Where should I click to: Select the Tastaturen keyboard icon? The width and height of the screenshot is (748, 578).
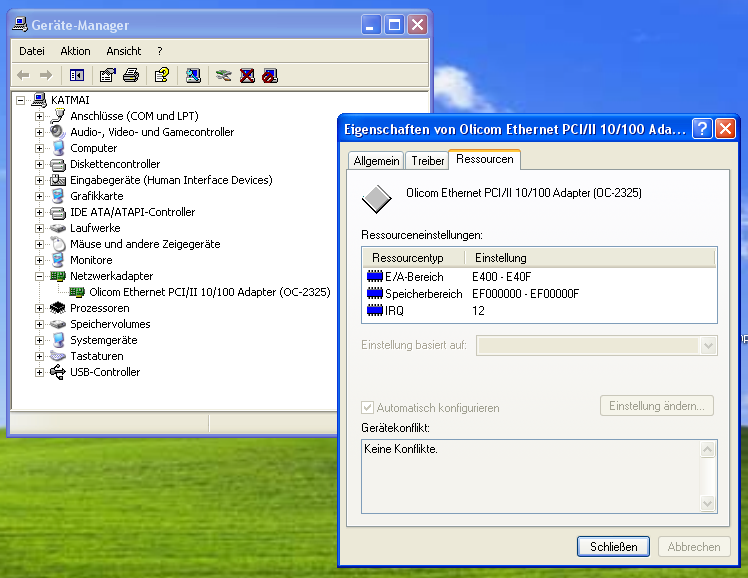[58, 356]
